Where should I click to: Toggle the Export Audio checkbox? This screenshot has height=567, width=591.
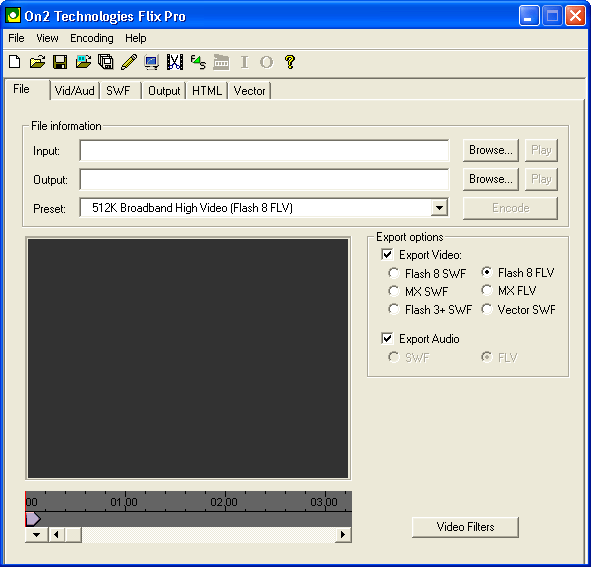(x=387, y=338)
